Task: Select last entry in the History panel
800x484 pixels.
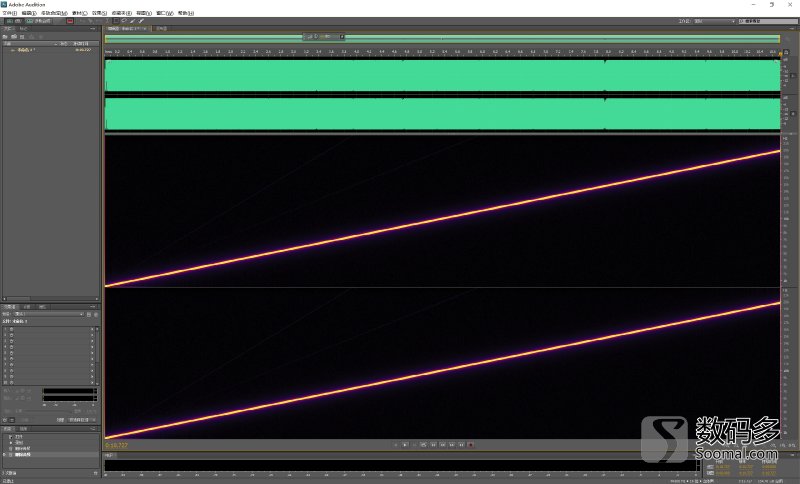Action: 22,454
